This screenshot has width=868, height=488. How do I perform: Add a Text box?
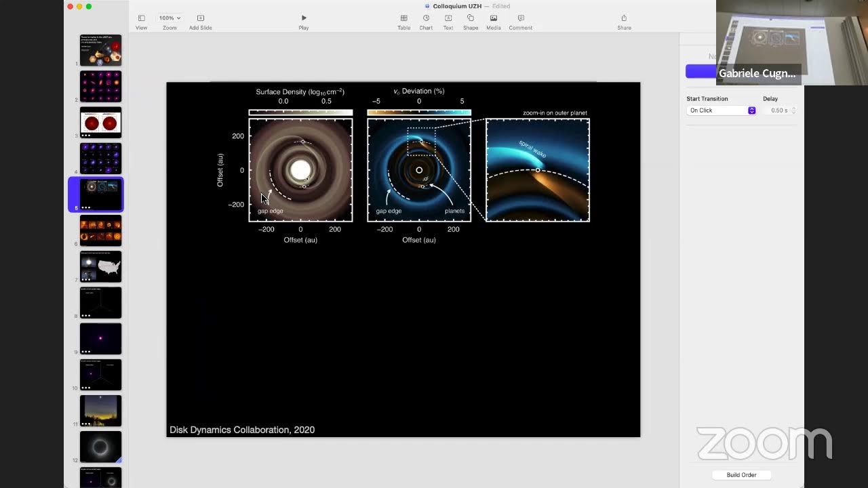448,22
